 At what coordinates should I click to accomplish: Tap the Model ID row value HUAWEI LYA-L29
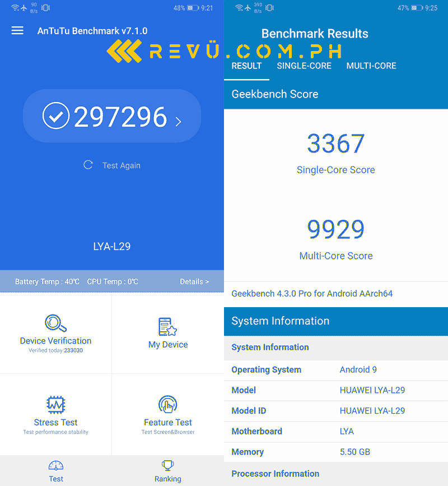[x=372, y=411]
